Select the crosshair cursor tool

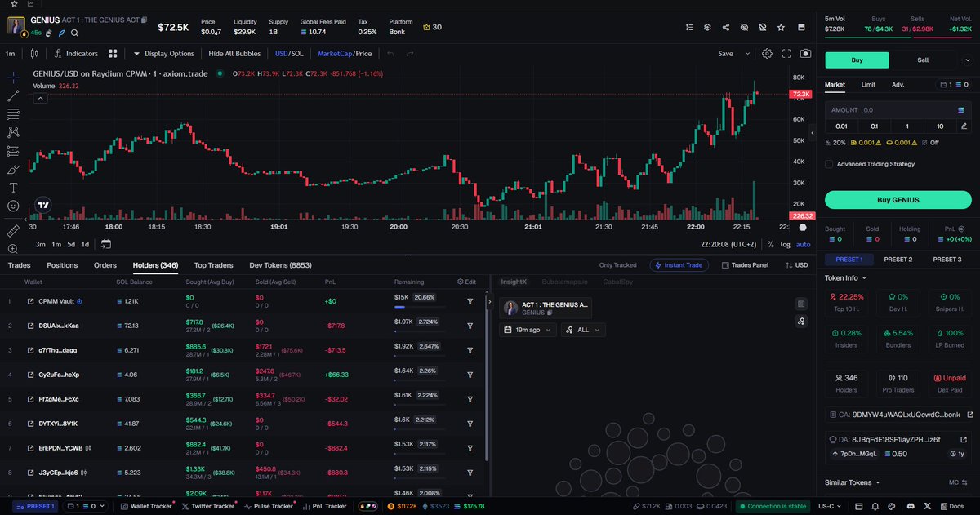click(14, 78)
